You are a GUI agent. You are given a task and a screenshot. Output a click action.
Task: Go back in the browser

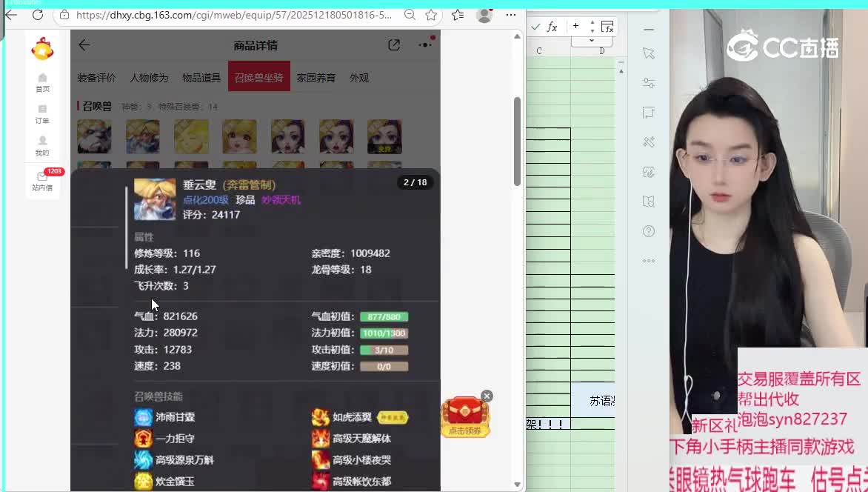tap(10, 14)
